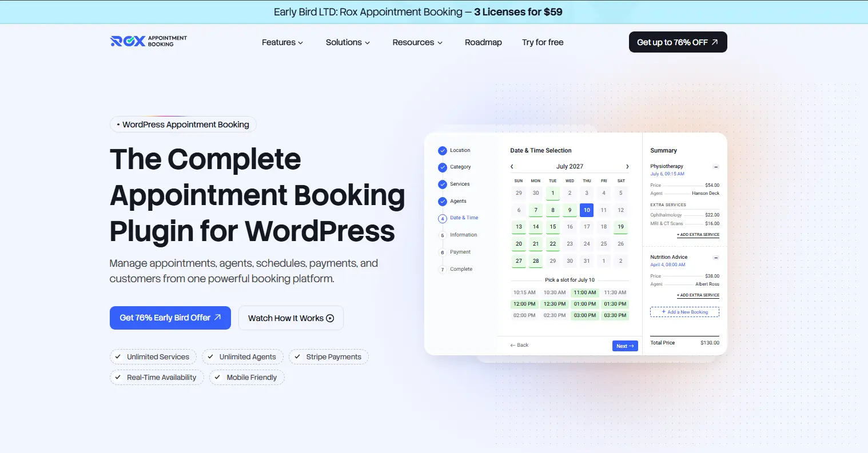Click the Rox Appointment Booking logo
868x453 pixels.
pyautogui.click(x=149, y=41)
